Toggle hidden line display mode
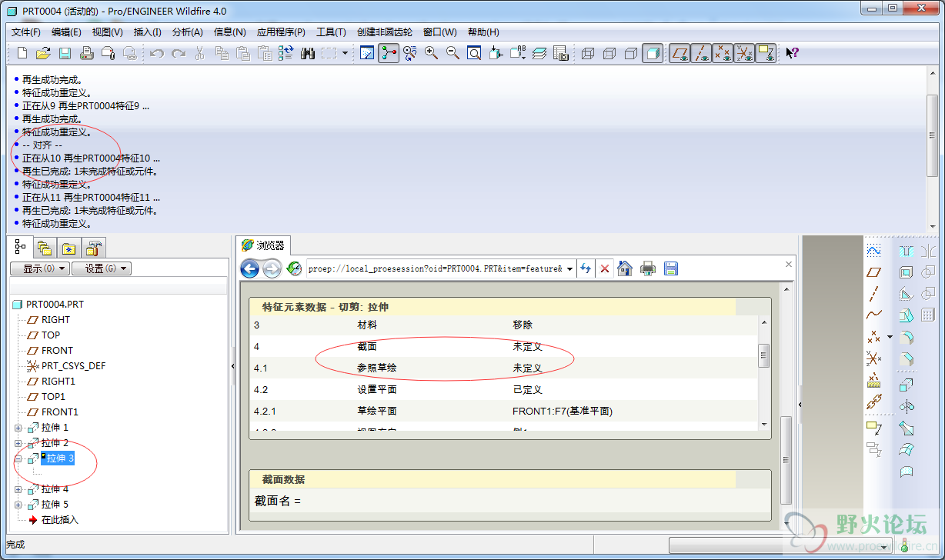 click(609, 53)
